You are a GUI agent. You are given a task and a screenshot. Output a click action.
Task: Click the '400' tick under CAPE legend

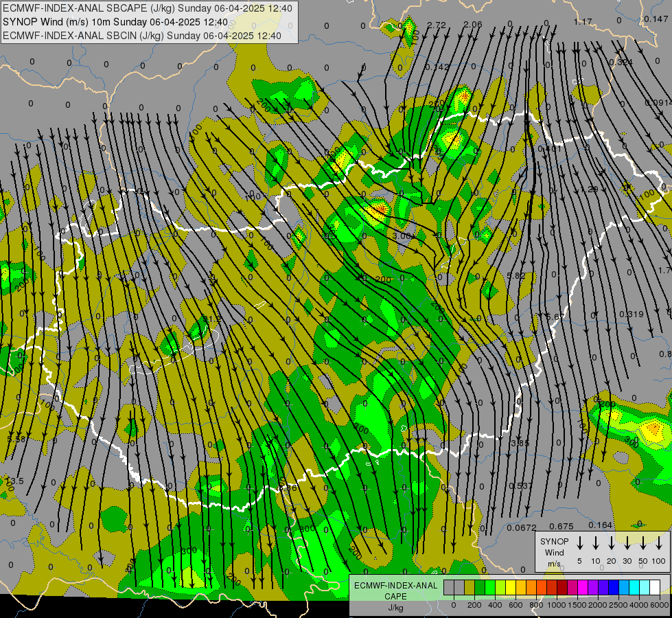[x=495, y=605]
